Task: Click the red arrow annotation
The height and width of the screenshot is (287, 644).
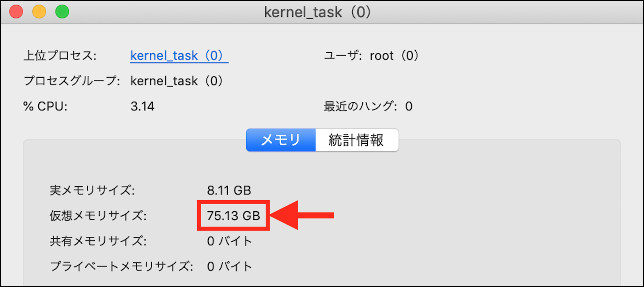Action: pyautogui.click(x=302, y=215)
